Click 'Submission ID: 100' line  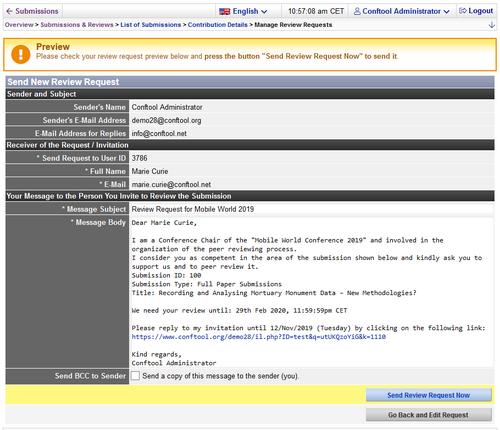pyautogui.click(x=166, y=275)
